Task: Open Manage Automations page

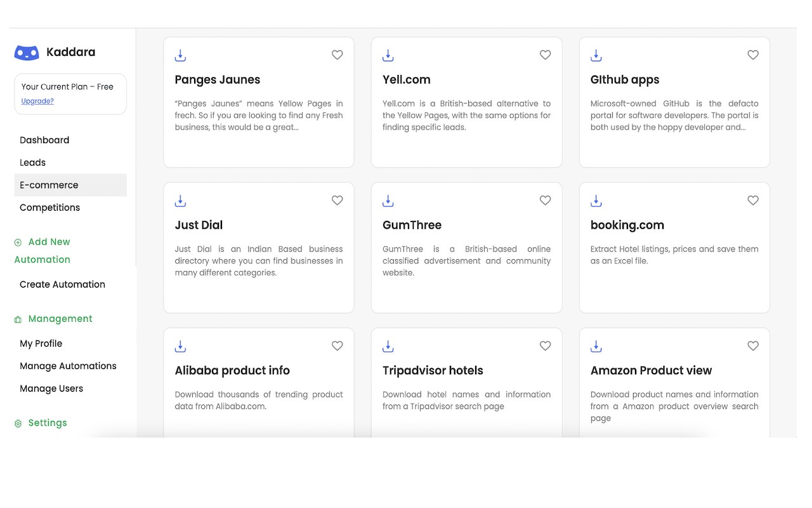Action: (68, 366)
